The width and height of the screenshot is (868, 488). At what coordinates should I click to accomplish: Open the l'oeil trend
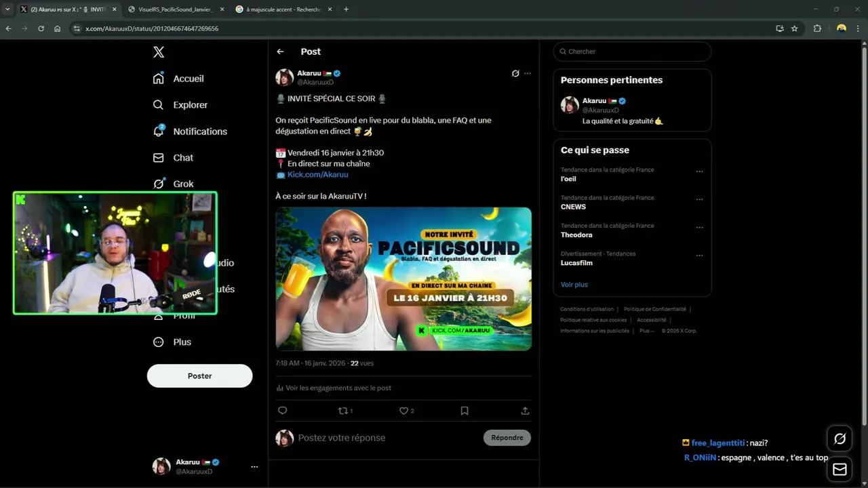[568, 179]
